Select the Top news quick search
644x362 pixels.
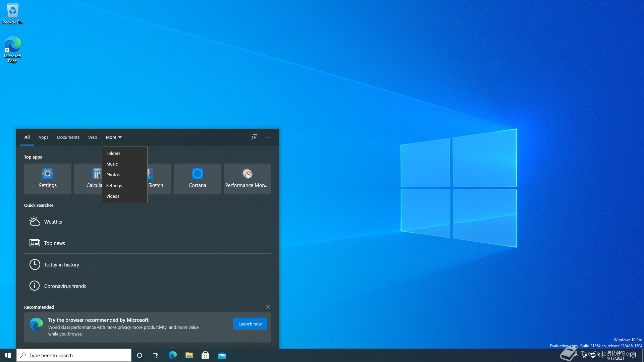coord(148,243)
